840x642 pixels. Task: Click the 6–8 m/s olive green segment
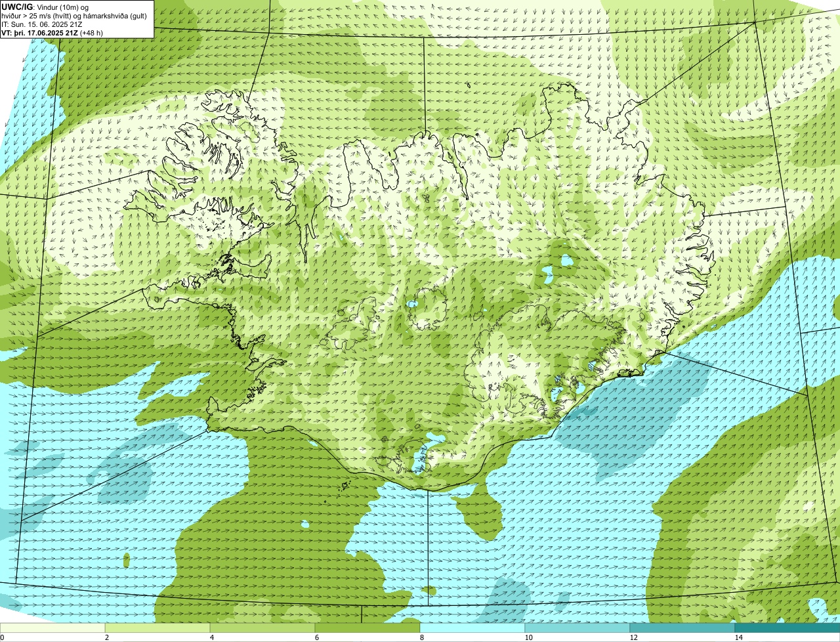(367, 628)
